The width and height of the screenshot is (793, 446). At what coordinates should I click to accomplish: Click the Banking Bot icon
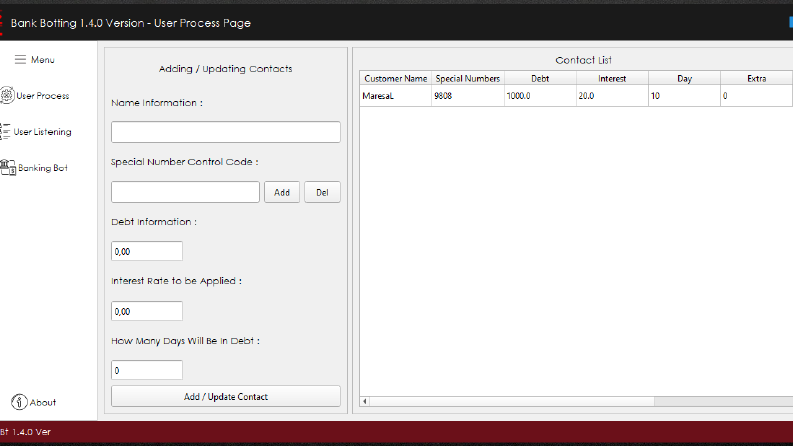(8, 167)
